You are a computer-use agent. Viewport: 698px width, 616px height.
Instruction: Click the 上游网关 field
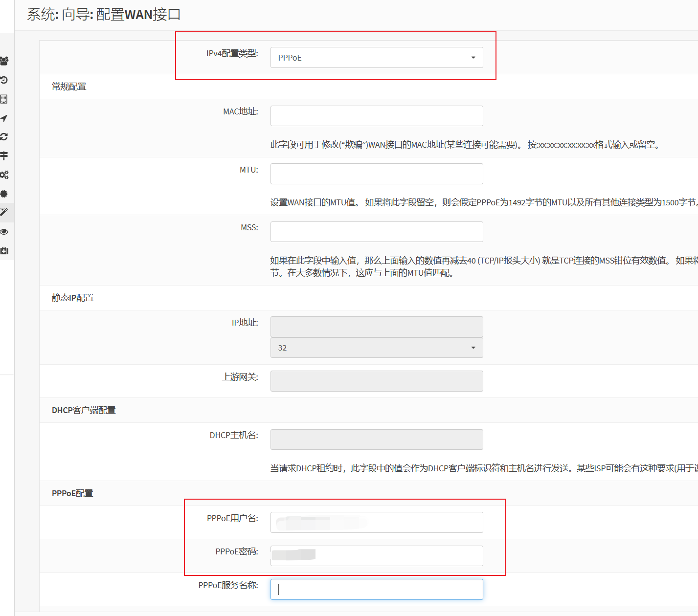pos(377,381)
